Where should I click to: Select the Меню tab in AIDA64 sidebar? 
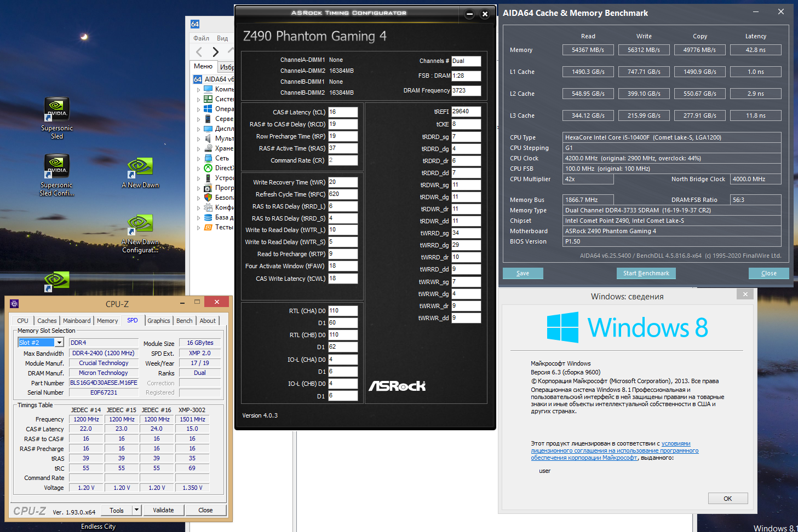[x=203, y=66]
